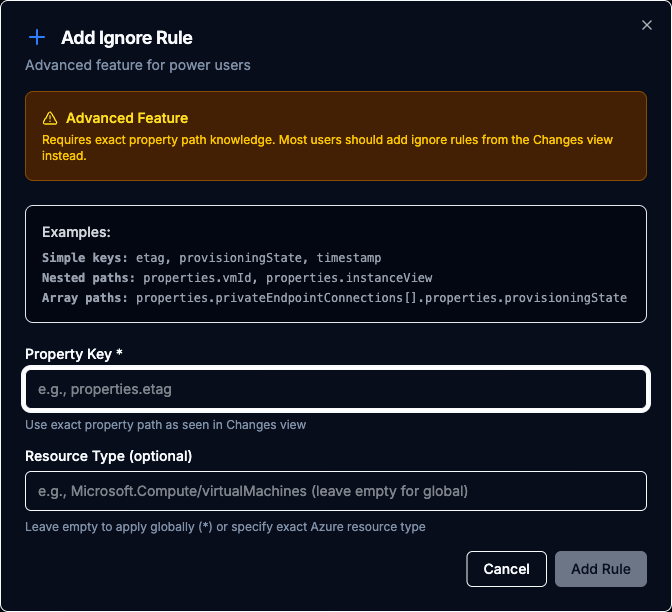This screenshot has width=672, height=612.
Task: Click the 'Resource Type (optional)' label
Action: (108, 456)
